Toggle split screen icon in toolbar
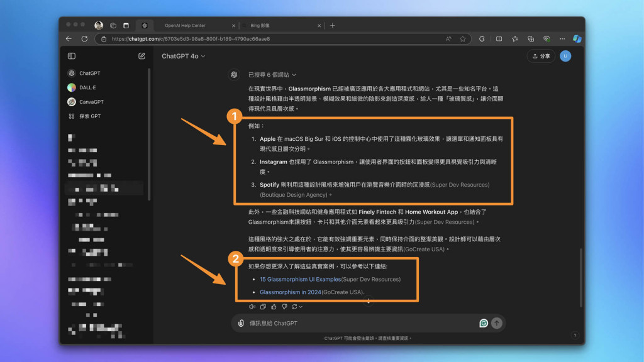 click(499, 38)
